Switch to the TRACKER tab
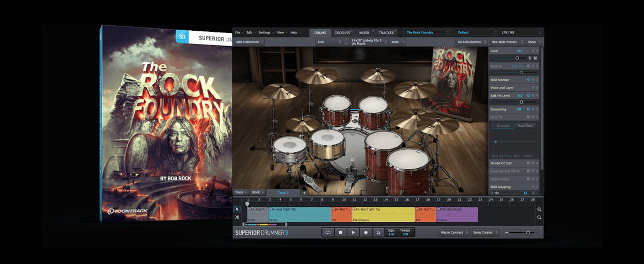644x264 pixels. 386,32
